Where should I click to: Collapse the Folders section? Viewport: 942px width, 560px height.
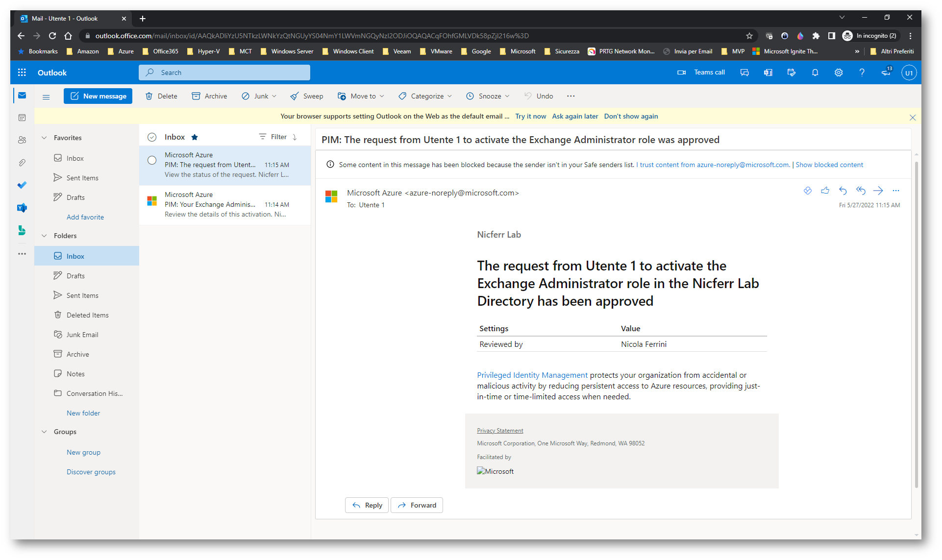pos(44,236)
